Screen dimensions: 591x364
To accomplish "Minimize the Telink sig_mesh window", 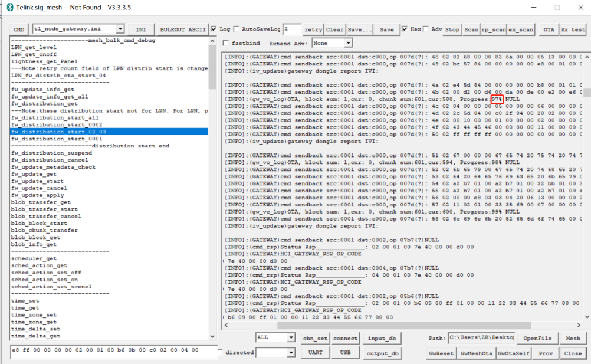I will click(534, 8).
